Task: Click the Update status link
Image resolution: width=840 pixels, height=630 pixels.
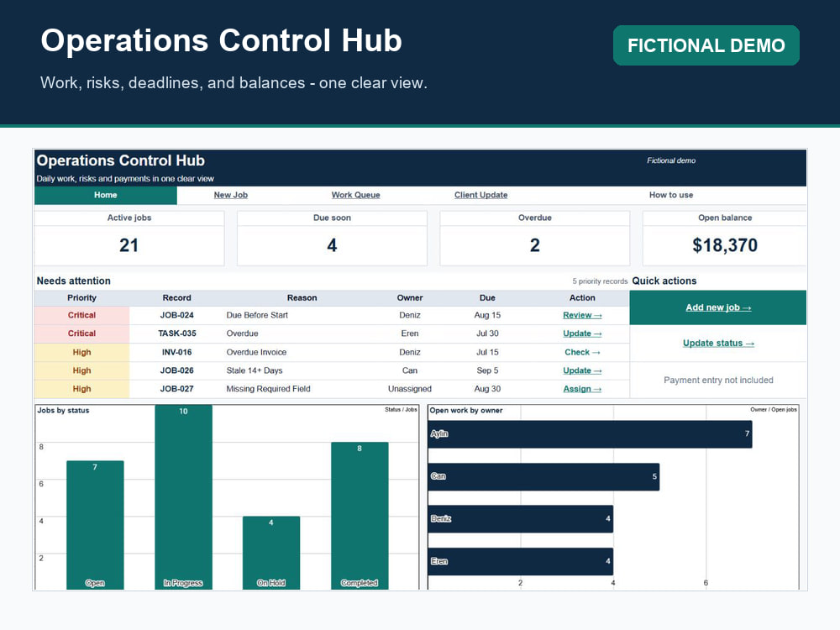Action: click(718, 343)
